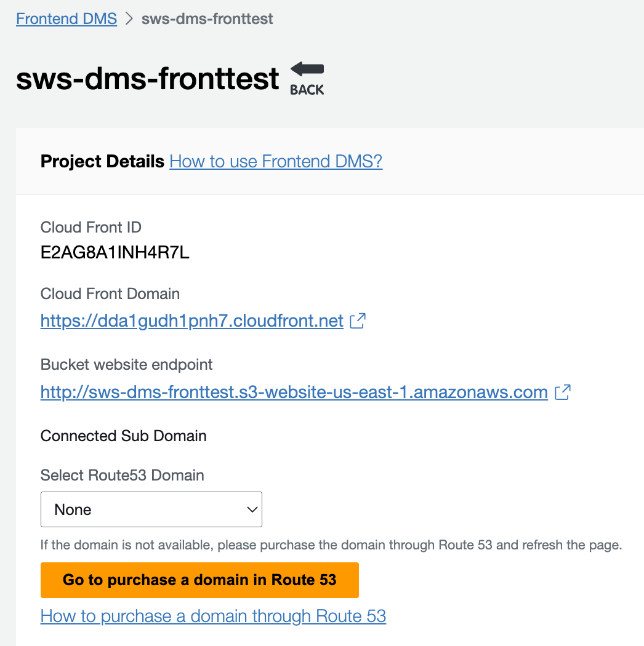Open the s3-website-us-east-1 bucket endpoint link

click(294, 392)
